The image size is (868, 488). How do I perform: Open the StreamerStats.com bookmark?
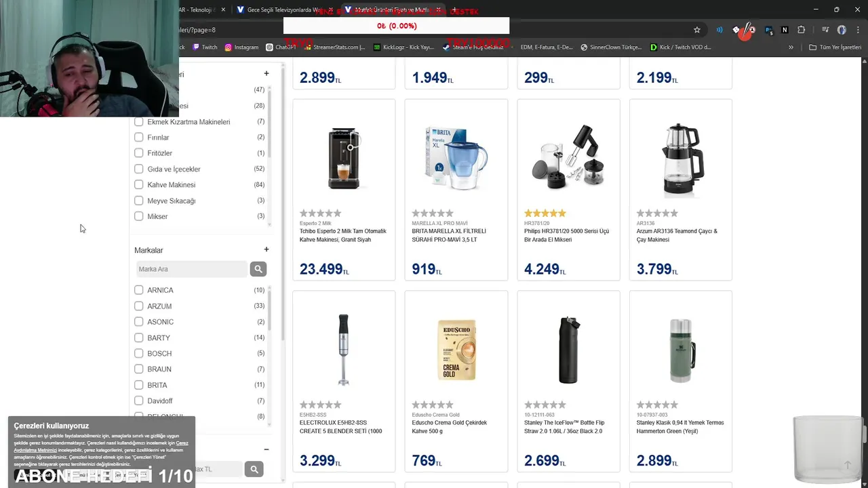(x=334, y=47)
